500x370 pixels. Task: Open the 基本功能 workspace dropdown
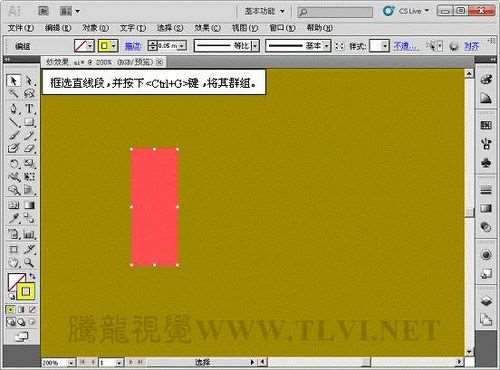265,11
